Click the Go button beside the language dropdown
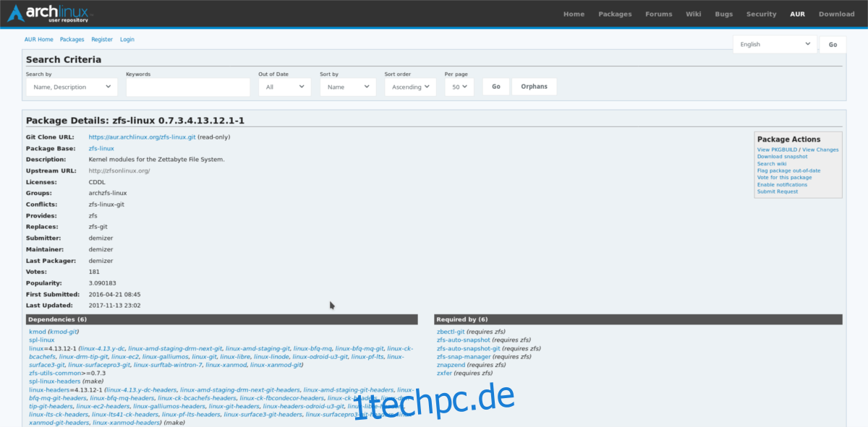The height and width of the screenshot is (427, 868). (833, 44)
